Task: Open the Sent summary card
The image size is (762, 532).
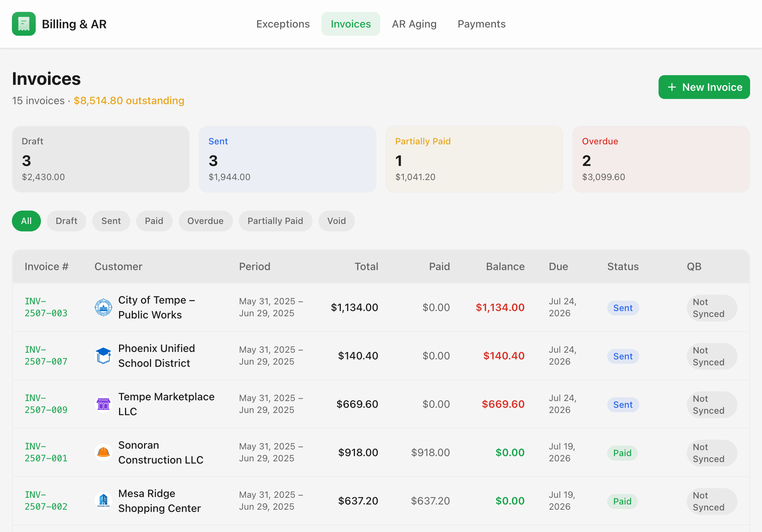Action: (288, 159)
